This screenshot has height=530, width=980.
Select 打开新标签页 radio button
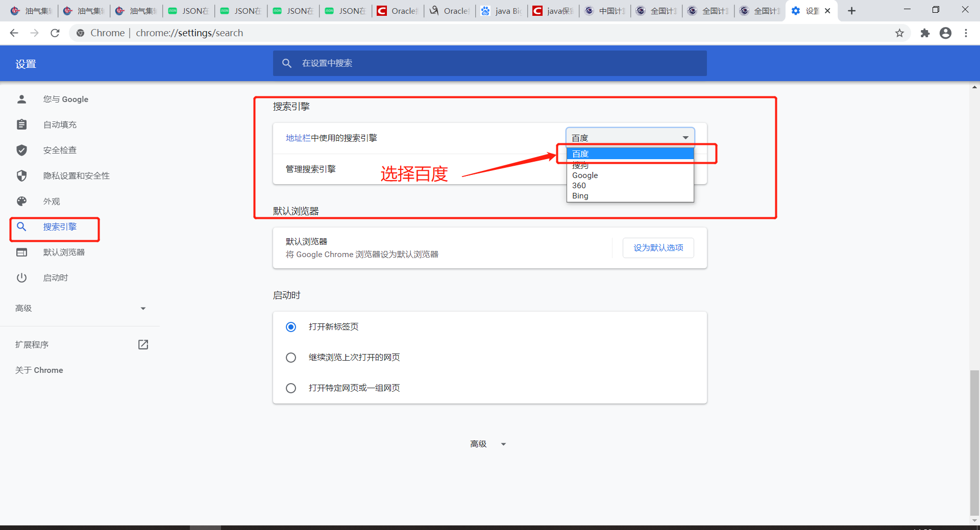pos(291,327)
